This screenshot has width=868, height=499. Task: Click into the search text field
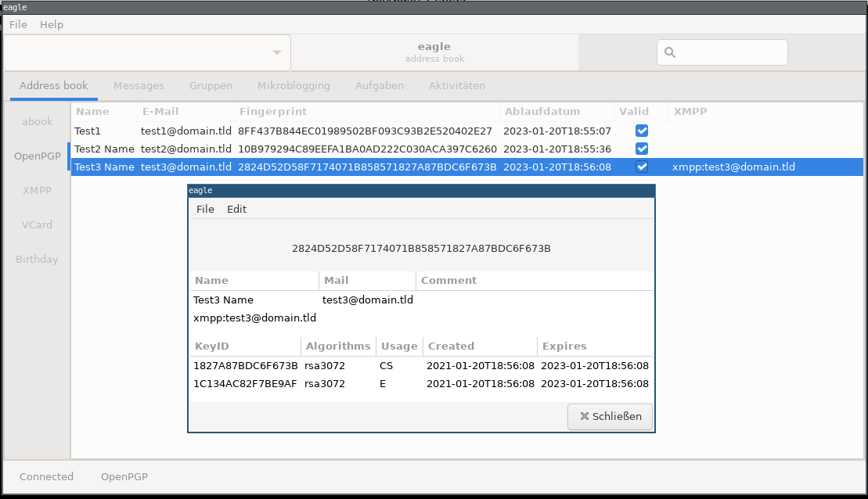pyautogui.click(x=729, y=53)
